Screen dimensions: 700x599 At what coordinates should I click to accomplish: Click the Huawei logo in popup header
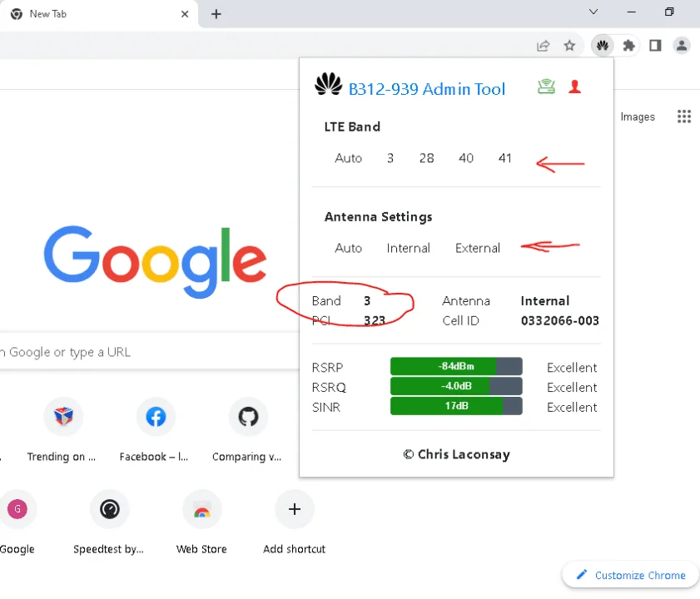[x=328, y=84]
